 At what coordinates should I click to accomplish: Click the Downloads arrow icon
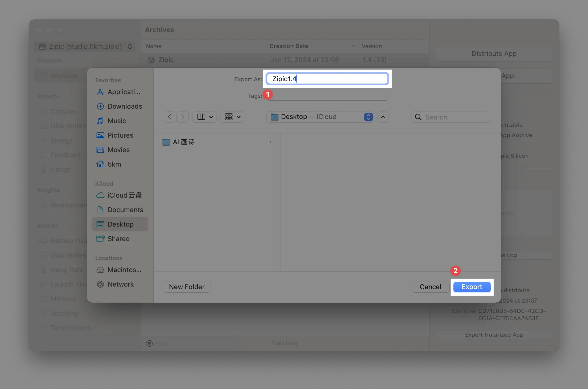(x=100, y=106)
